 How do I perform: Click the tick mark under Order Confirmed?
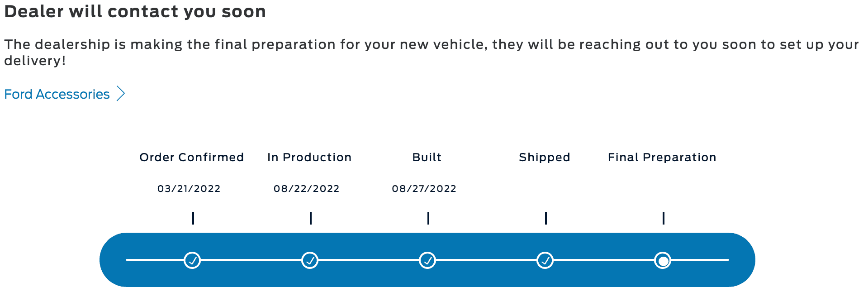click(x=193, y=218)
